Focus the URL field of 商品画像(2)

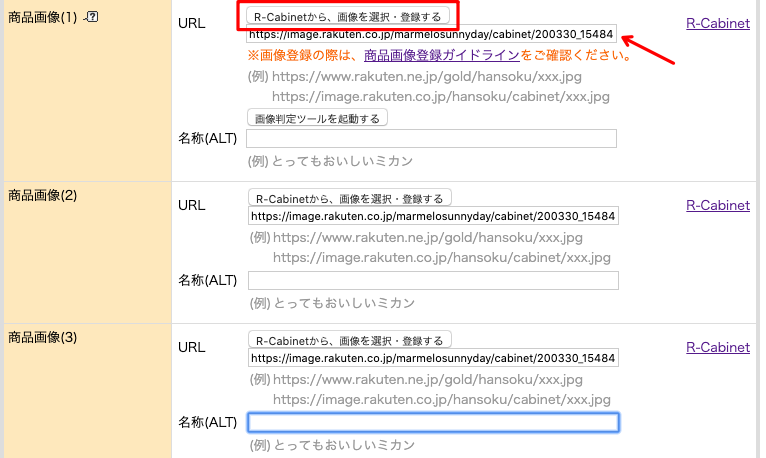click(x=432, y=215)
